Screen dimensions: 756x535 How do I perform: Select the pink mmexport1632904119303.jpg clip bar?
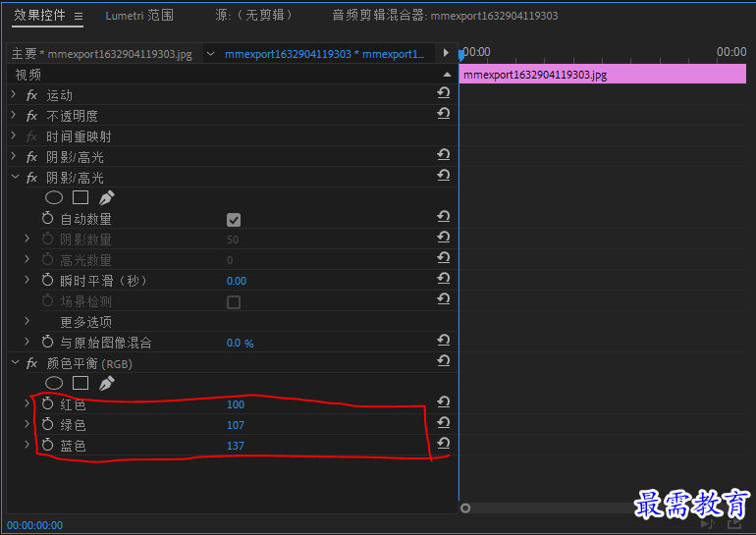tap(603, 75)
